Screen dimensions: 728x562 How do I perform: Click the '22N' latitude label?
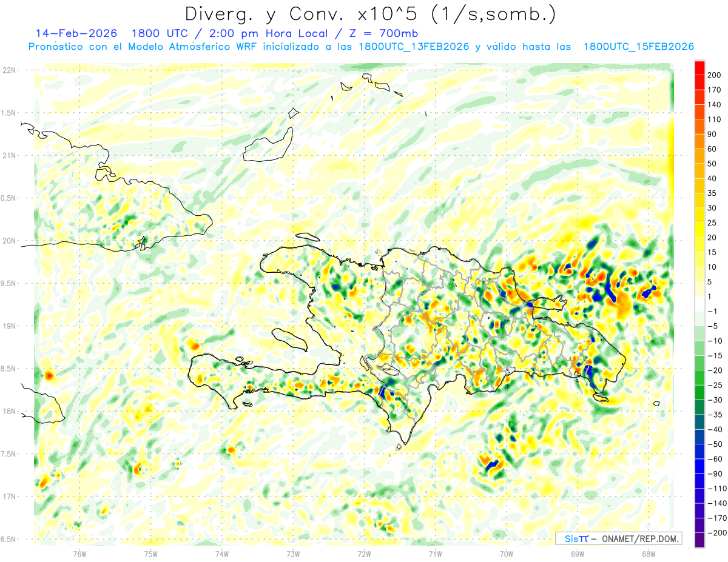[9, 70]
